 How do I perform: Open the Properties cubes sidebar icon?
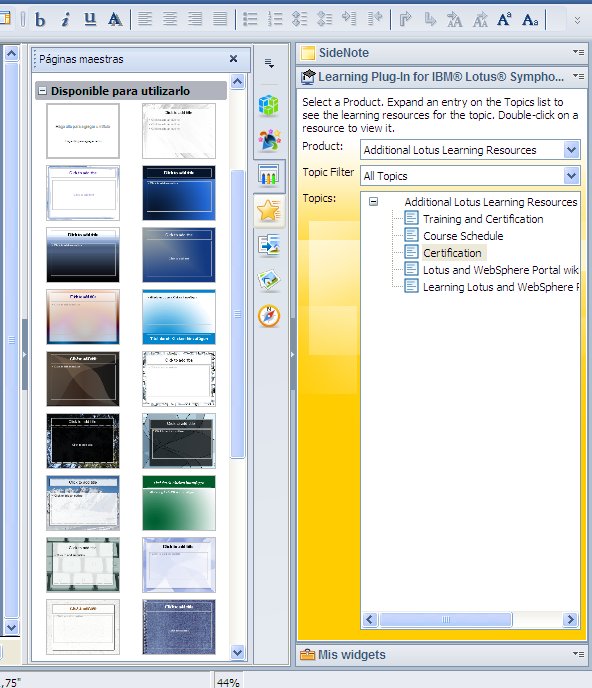click(x=269, y=106)
